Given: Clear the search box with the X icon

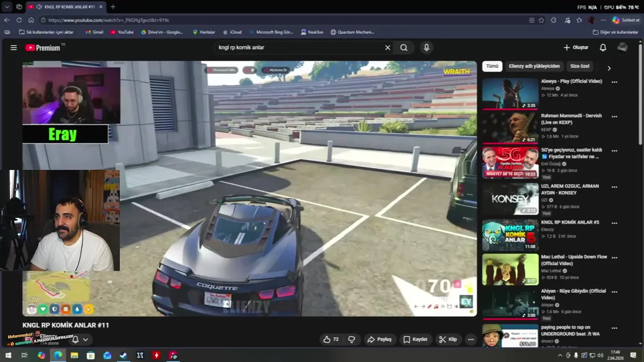Looking at the screenshot, I should (x=387, y=48).
